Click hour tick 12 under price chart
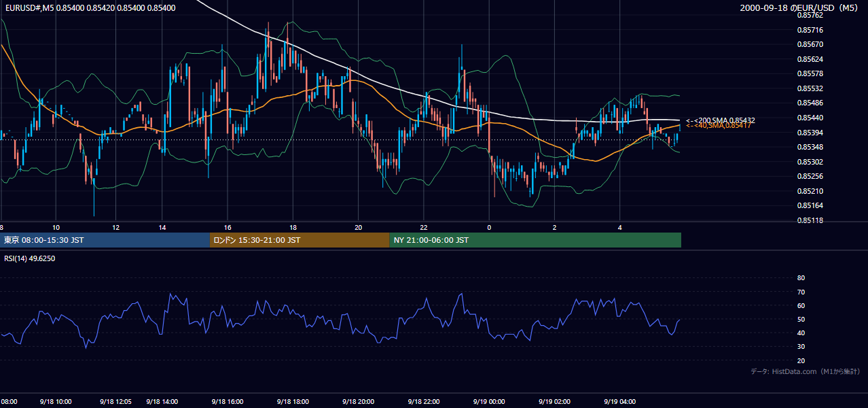The image size is (868, 408). (x=115, y=227)
